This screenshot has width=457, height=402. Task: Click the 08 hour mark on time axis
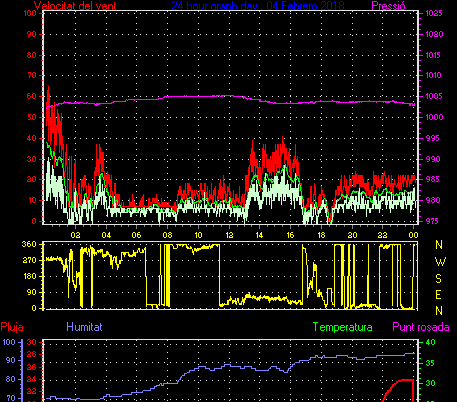click(167, 235)
